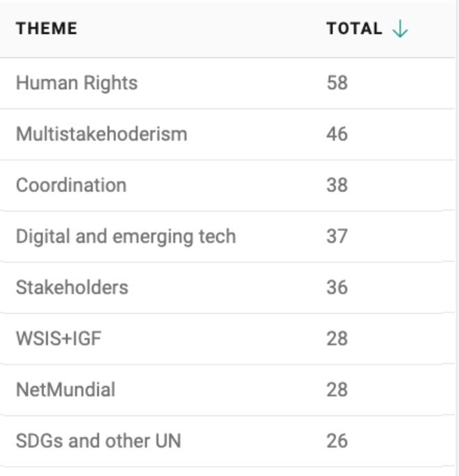
Task: Click the vertical scrollbar at right edge
Action: 457,238
